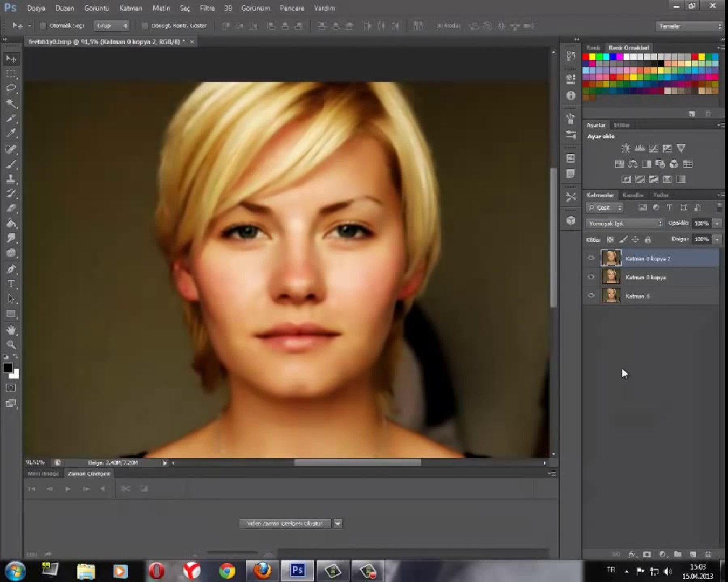
Task: Select the Magic Wand tool
Action: [11, 103]
